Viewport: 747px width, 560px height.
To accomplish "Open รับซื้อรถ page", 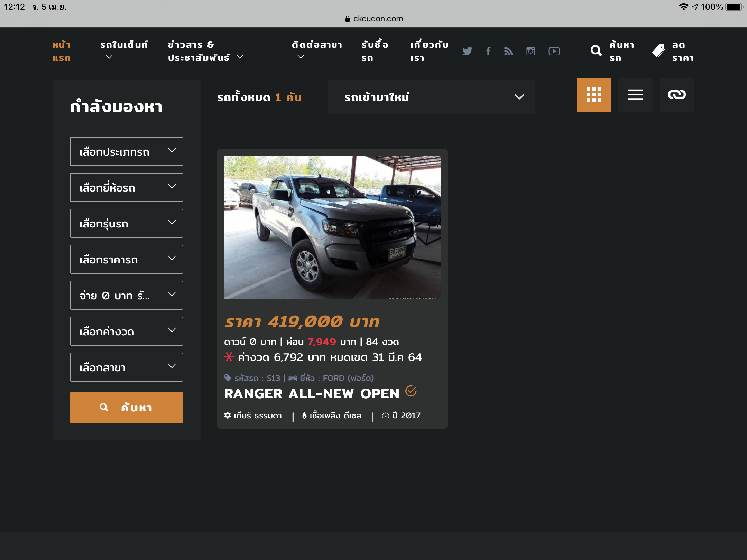I will [375, 51].
